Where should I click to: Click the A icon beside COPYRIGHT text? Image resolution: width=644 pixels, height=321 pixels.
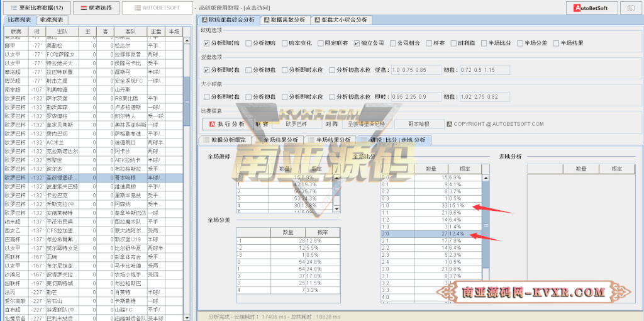[449, 124]
